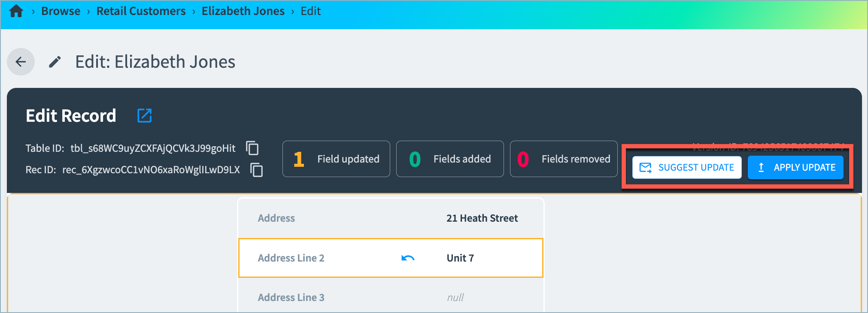
Task: Click the Suggest Update envelope icon
Action: point(645,168)
